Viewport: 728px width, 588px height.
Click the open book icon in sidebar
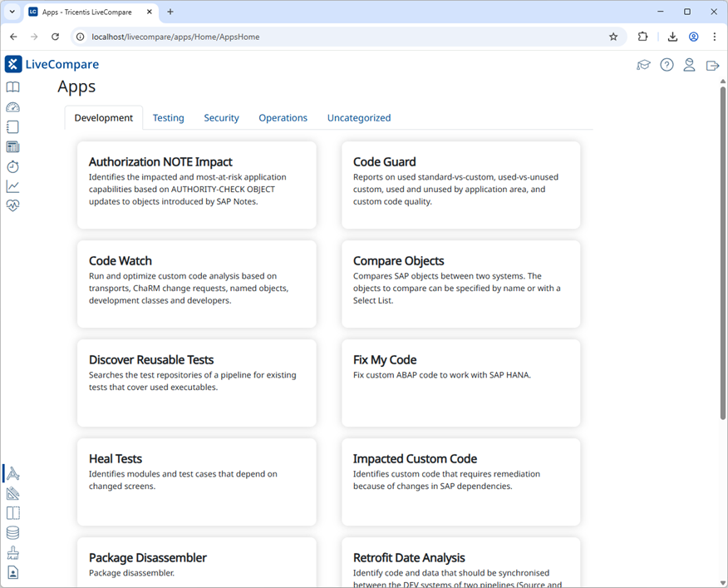pos(12,87)
